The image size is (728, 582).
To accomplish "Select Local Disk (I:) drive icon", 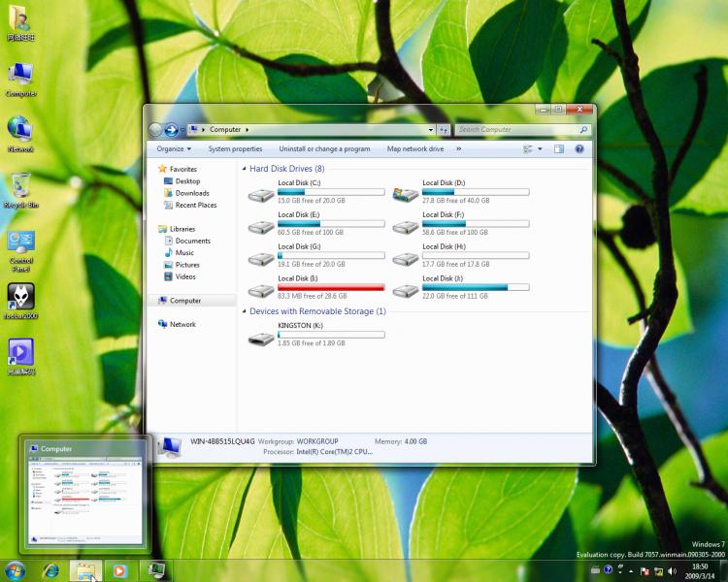I will click(261, 291).
